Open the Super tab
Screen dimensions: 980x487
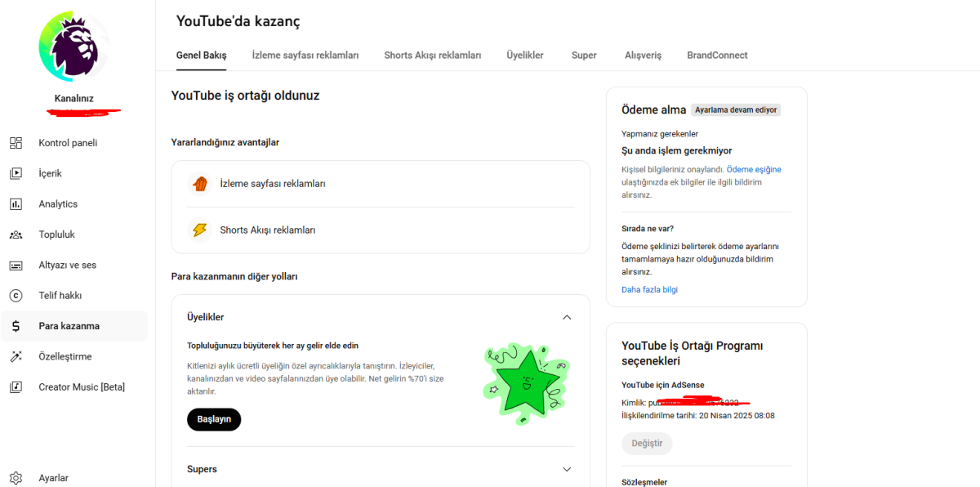[584, 56]
